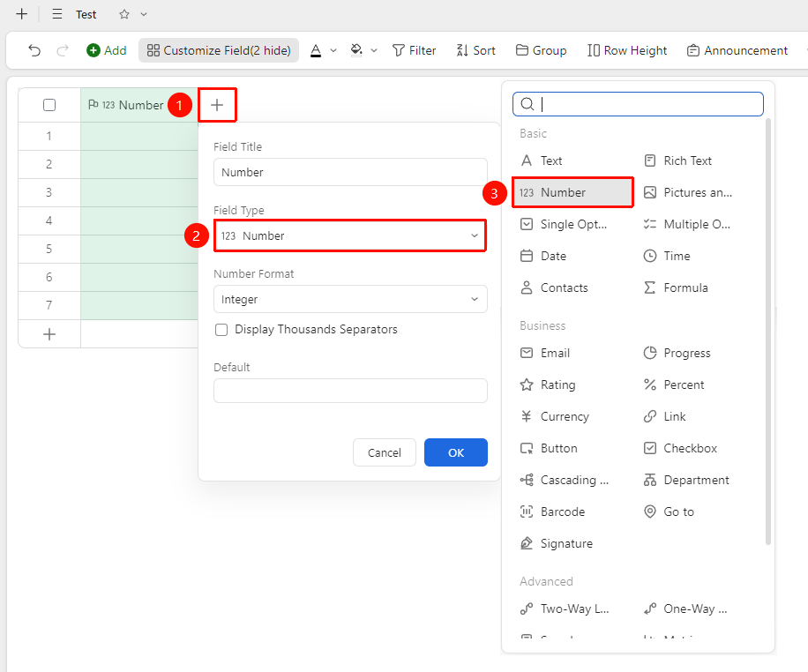Select Rich Text field type
This screenshot has width=808, height=672.
677,161
